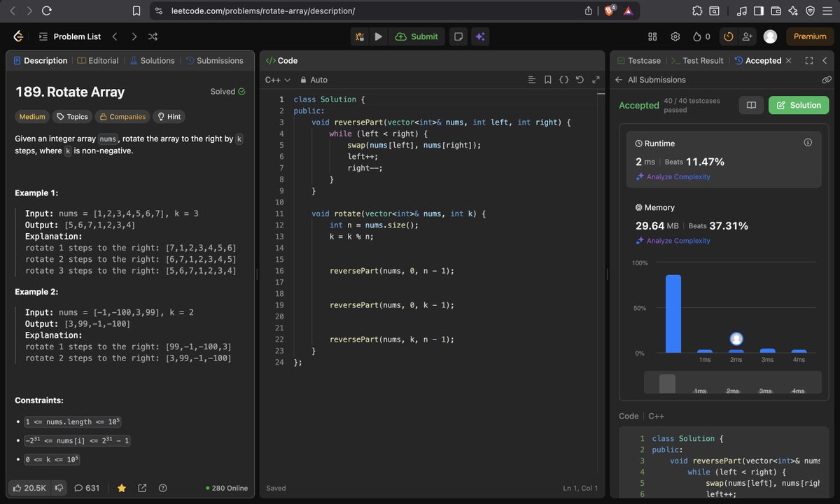Run the code using the play icon

tap(378, 36)
